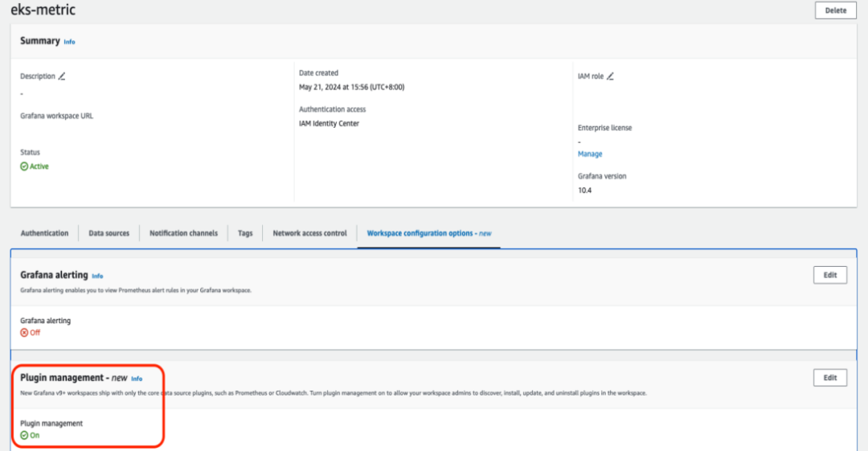Click the green On status icon
The image size is (868, 451).
(24, 436)
